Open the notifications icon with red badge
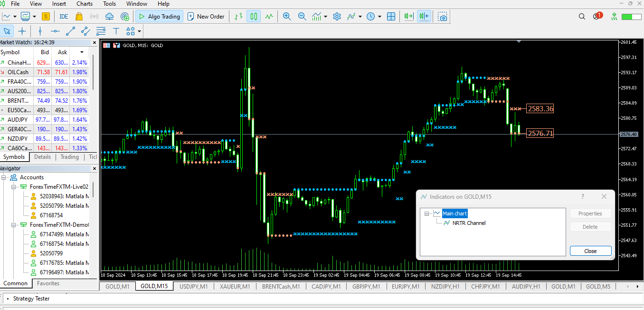Viewport: 644px width, 310px height. click(597, 16)
